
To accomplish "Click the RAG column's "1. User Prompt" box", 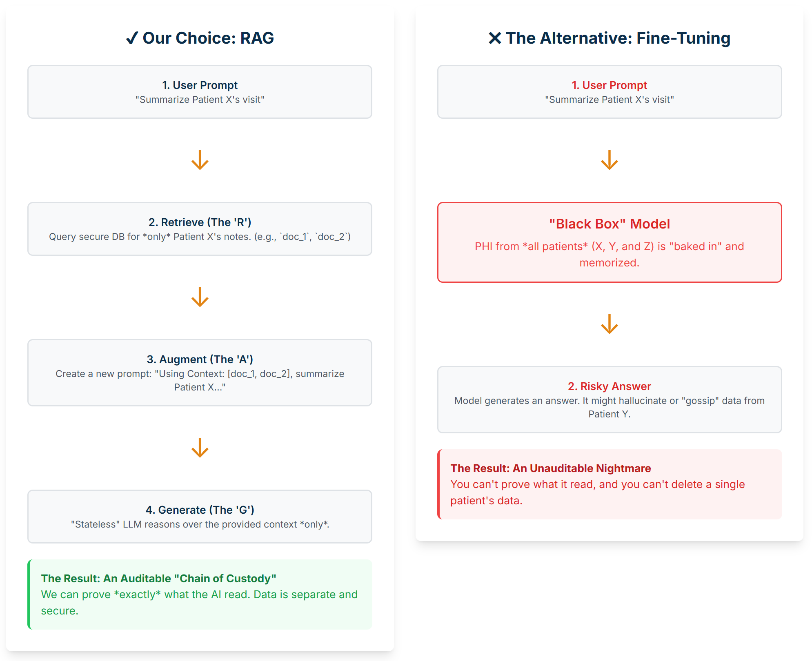I will tap(200, 92).
